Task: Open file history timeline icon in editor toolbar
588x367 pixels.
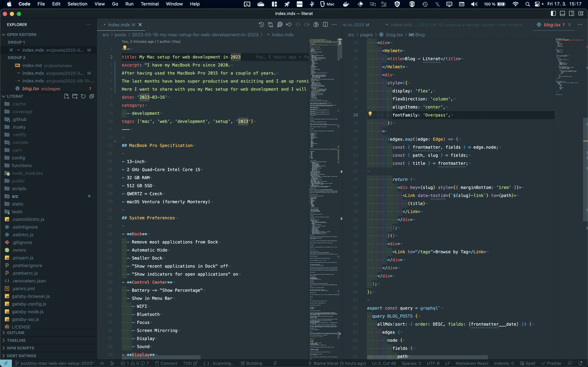Action: coord(261,25)
